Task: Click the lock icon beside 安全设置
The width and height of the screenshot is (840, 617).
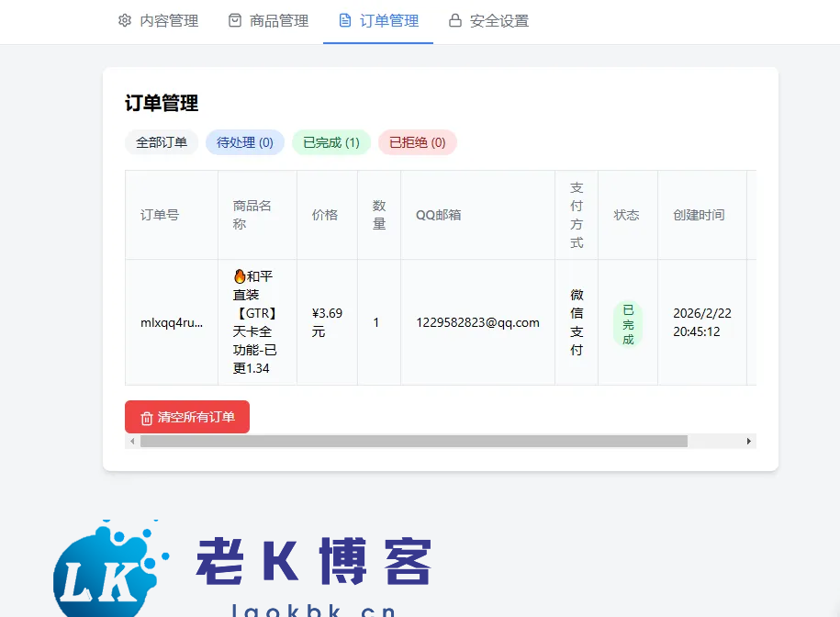Action: click(455, 20)
